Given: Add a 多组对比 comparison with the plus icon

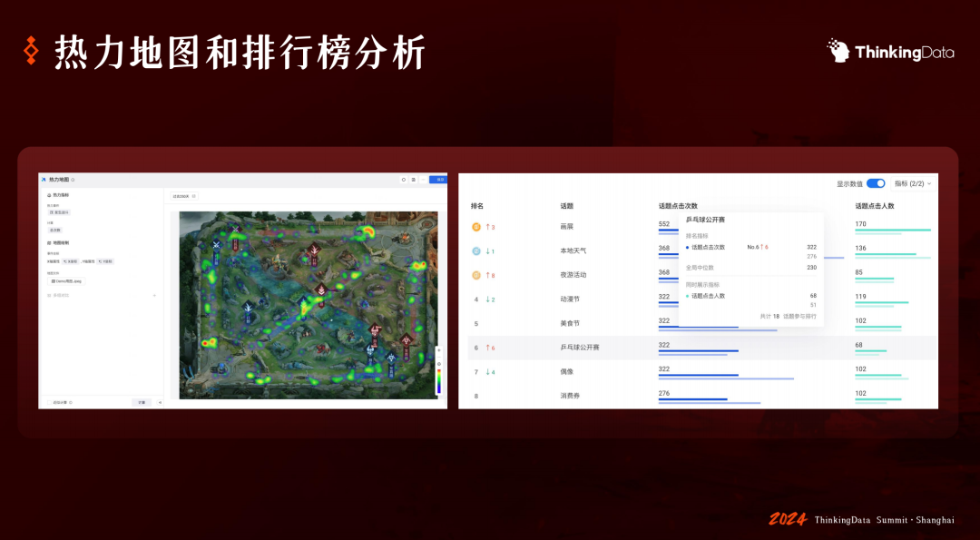Looking at the screenshot, I should coord(154,296).
